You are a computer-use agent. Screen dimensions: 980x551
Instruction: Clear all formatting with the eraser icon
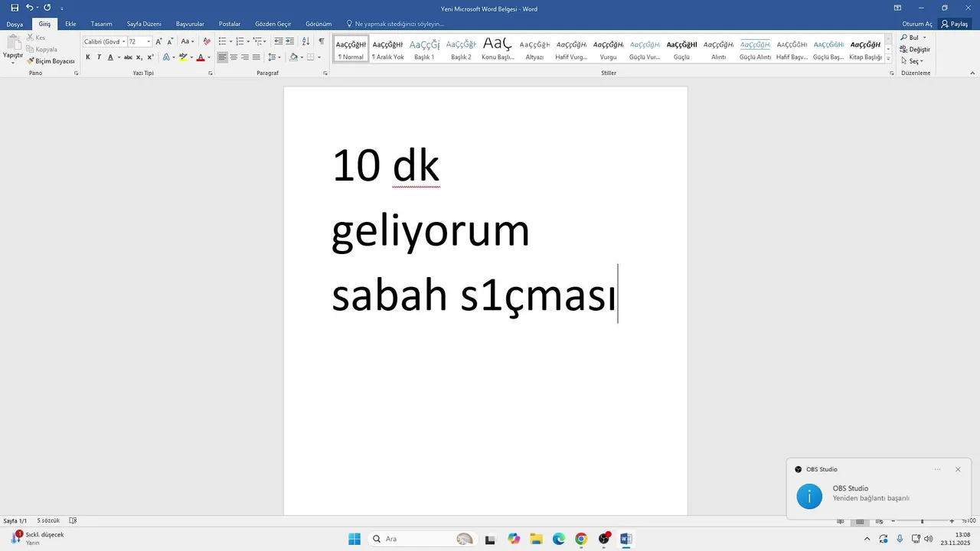[207, 41]
